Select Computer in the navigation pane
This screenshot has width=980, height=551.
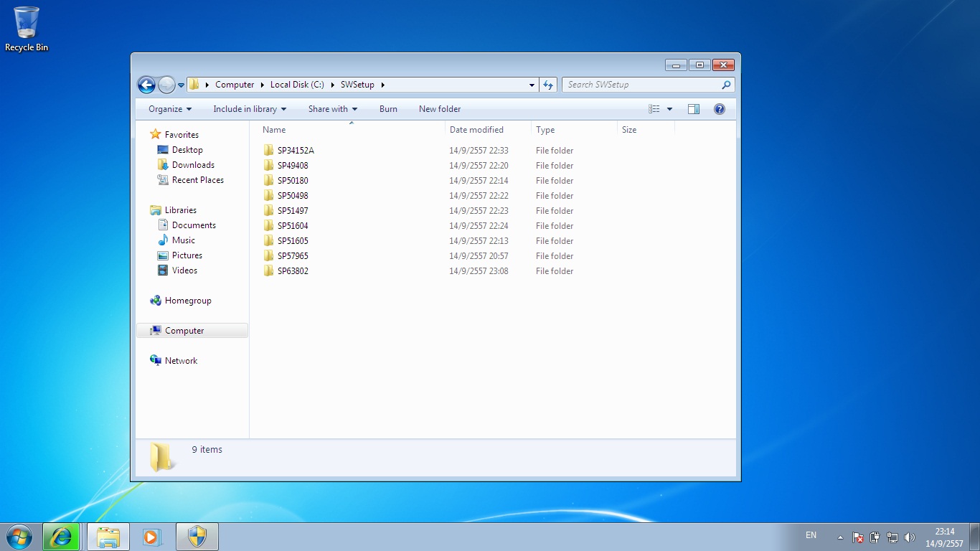point(192,331)
